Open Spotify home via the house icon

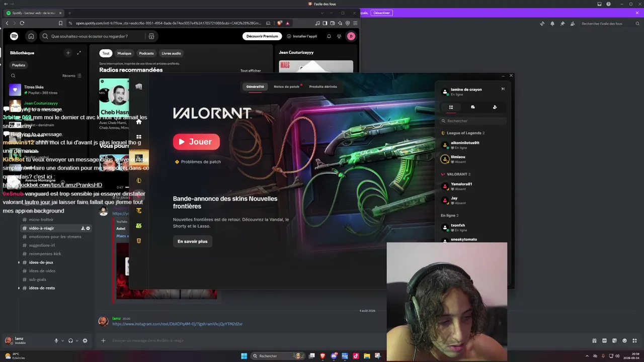tap(31, 36)
